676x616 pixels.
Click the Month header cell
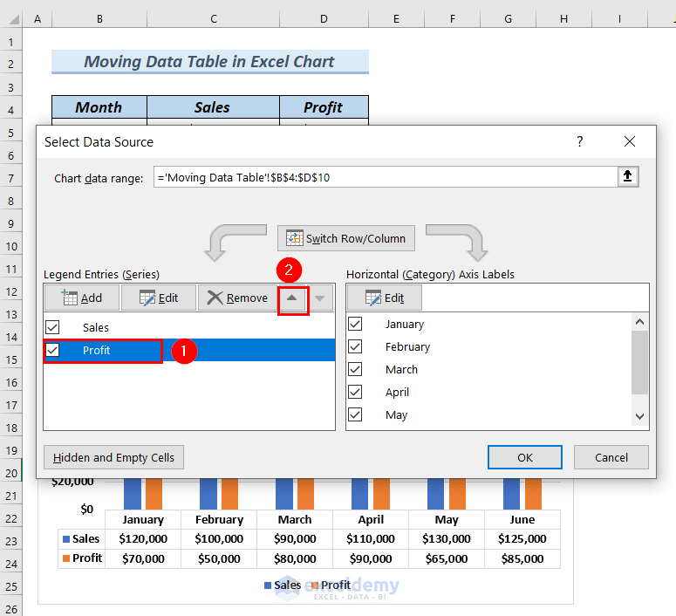[99, 107]
